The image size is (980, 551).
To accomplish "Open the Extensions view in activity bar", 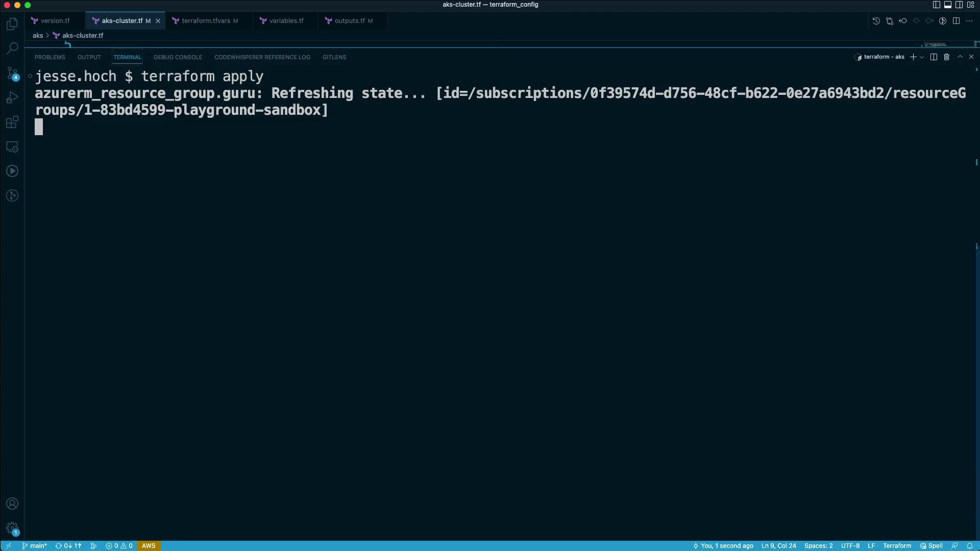I will [12, 122].
